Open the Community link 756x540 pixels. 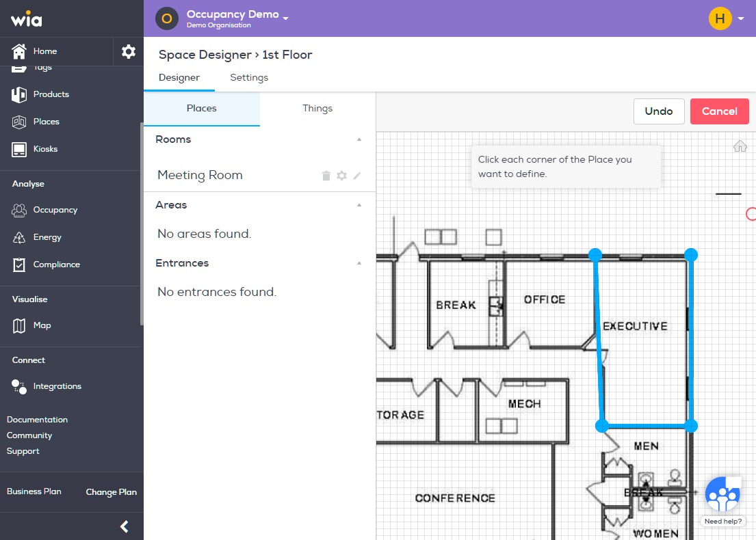coord(29,435)
